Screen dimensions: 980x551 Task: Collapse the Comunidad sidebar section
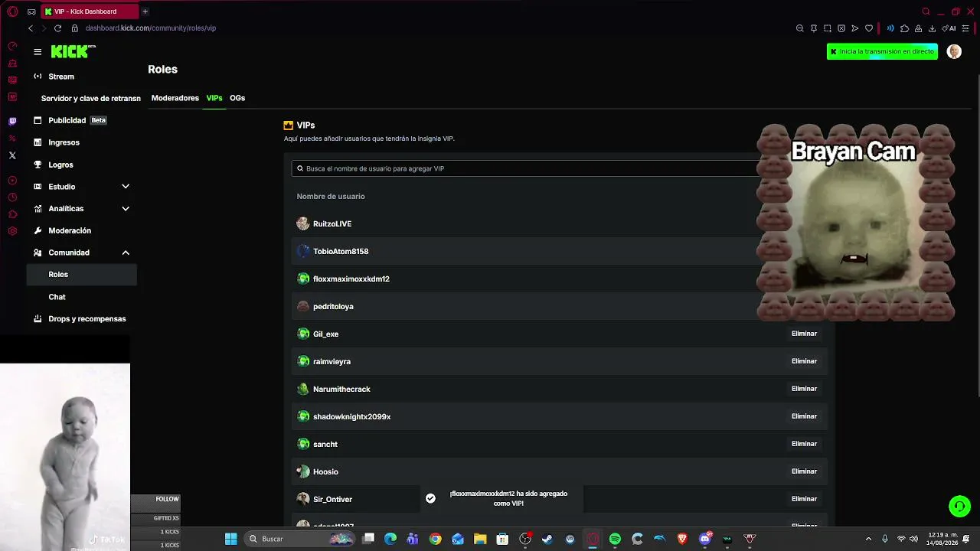coord(126,253)
